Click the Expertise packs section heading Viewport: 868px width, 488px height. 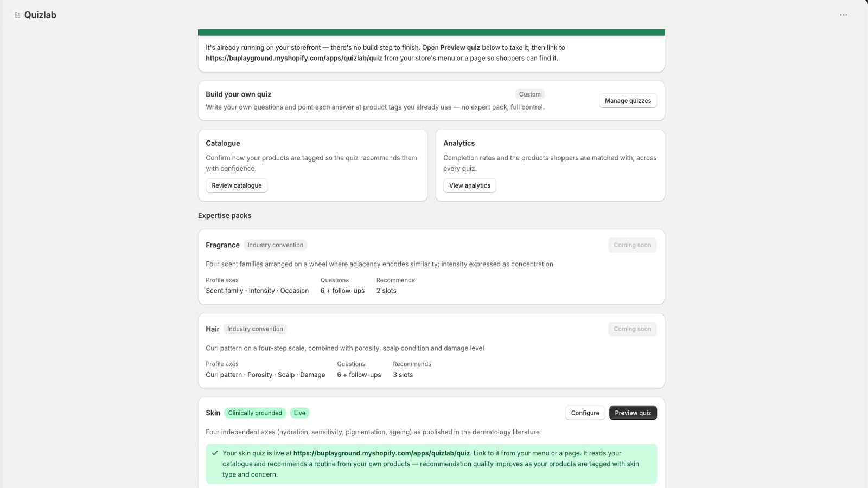(225, 216)
